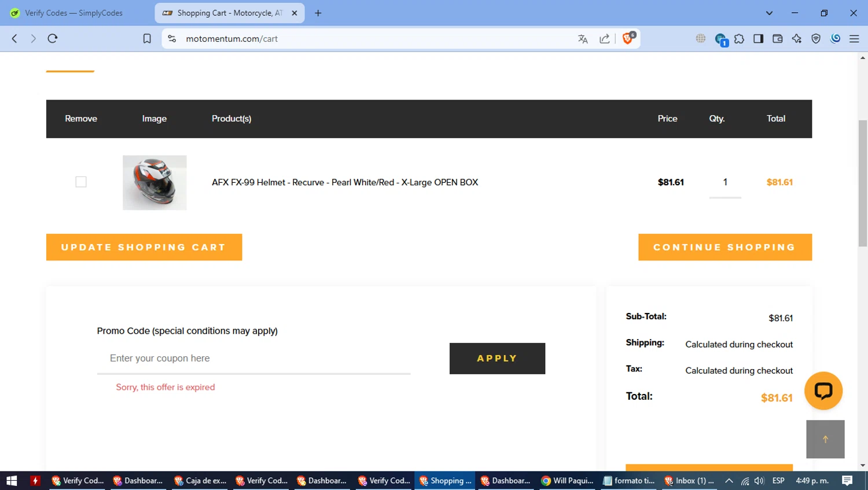Open site settings icon beside URL
Screen dimensions: 868x490
click(x=172, y=39)
